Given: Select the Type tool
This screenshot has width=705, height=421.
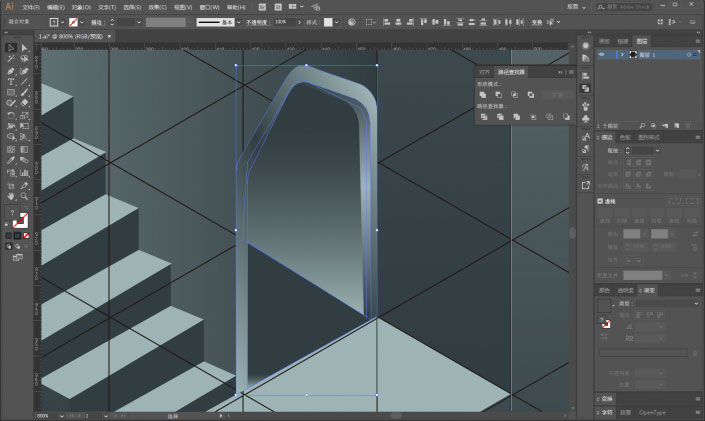Looking at the screenshot, I should pos(11,82).
